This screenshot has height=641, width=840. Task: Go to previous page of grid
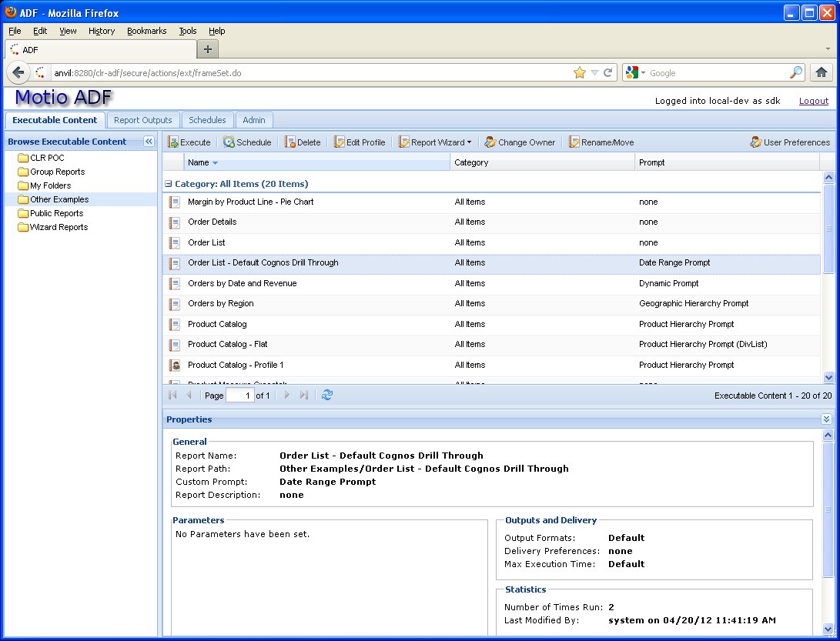point(189,396)
